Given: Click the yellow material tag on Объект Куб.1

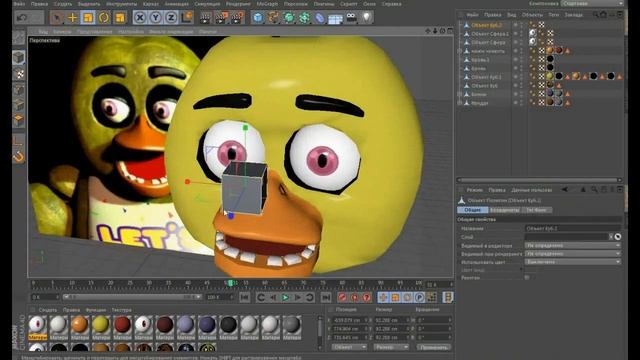Looking at the screenshot, I should (550, 76).
